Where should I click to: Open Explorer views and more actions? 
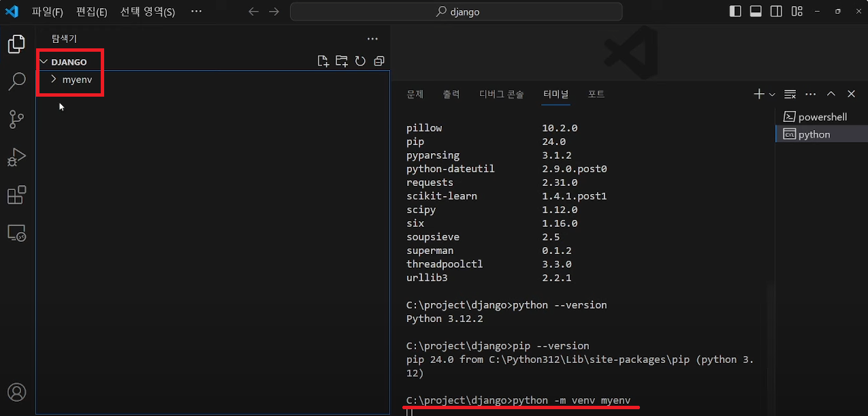(x=372, y=39)
